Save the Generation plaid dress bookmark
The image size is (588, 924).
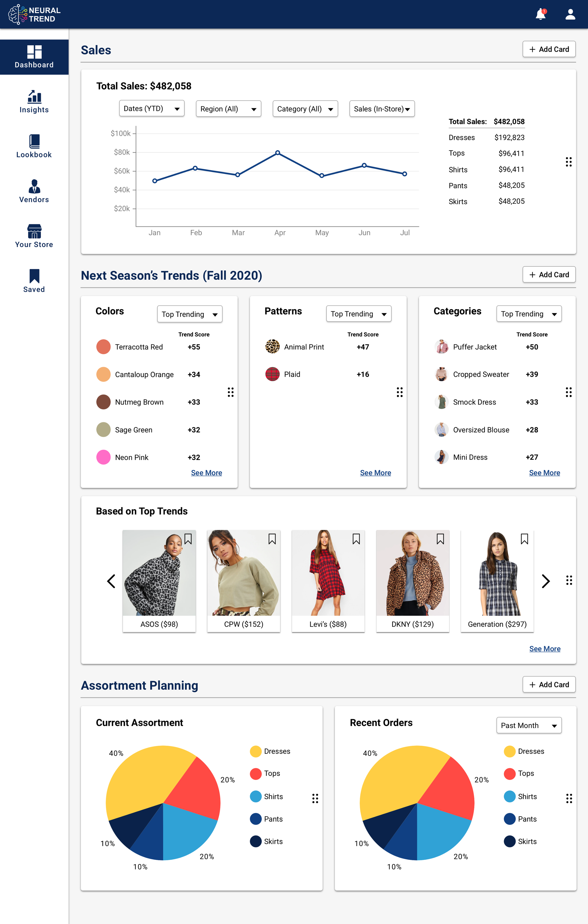coord(524,539)
